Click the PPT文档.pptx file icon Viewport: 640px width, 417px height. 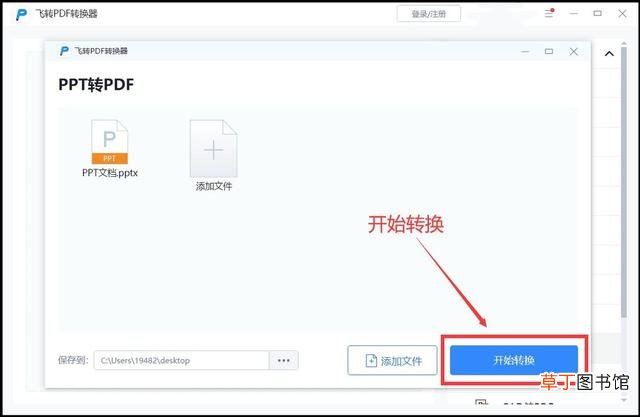coord(109,142)
